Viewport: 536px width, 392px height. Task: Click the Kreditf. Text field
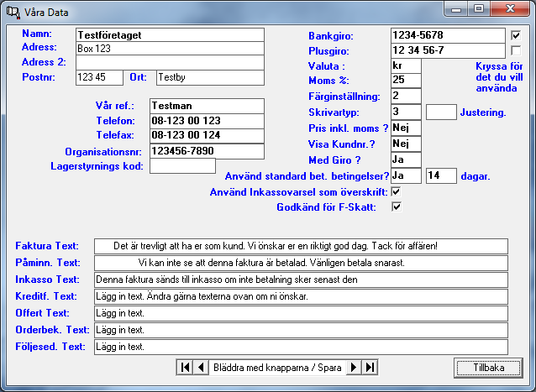pos(301,296)
